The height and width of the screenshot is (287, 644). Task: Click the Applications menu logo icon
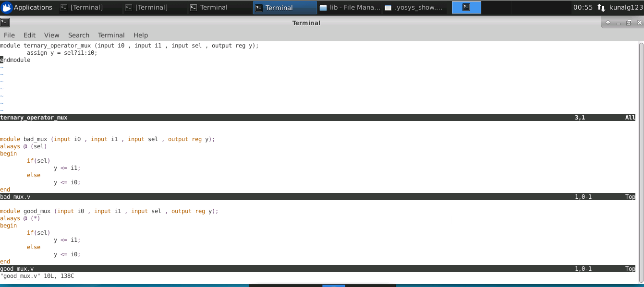click(7, 7)
